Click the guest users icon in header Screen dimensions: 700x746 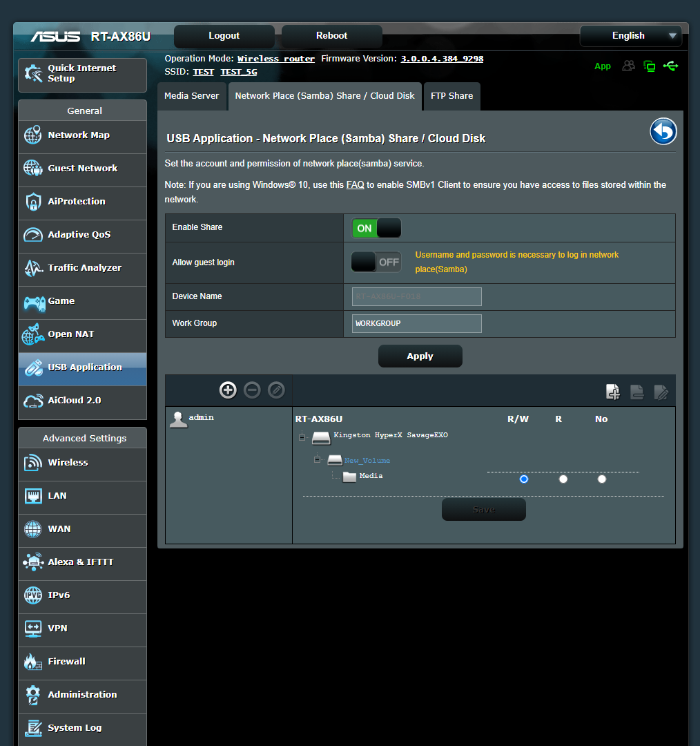coord(629,66)
